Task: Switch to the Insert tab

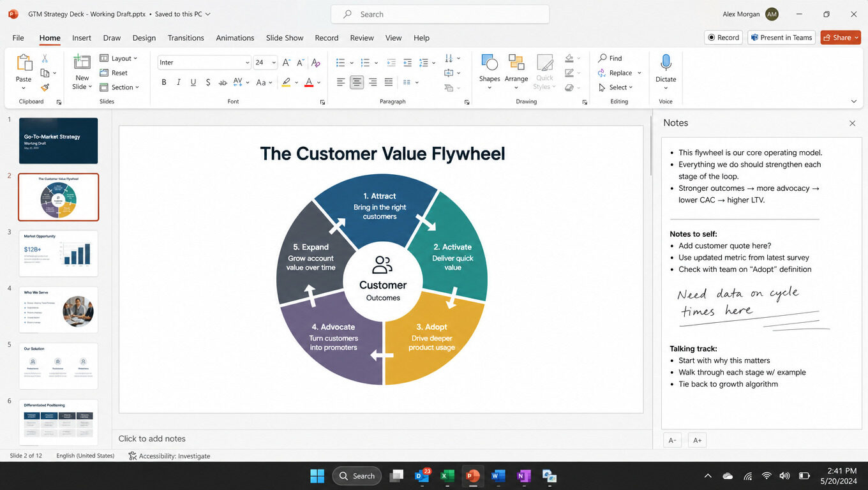Action: tap(82, 38)
